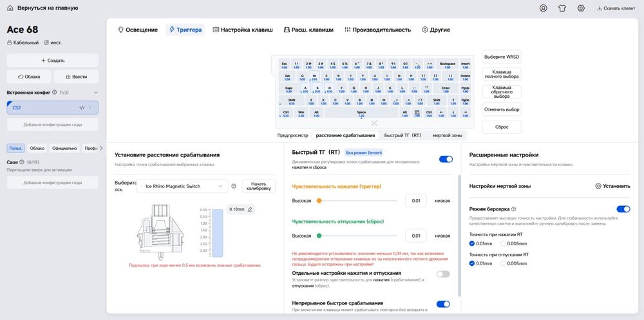Open the Ice Rhino Magnetic Switch dropdown

[x=182, y=186]
